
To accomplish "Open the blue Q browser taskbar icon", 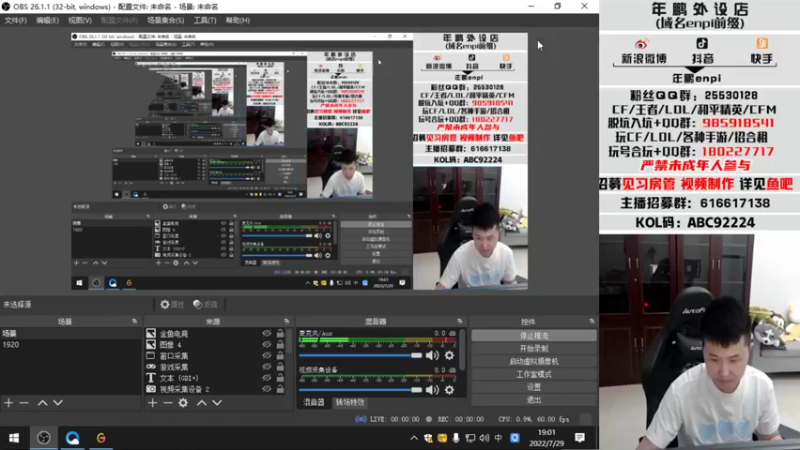I will [x=72, y=438].
